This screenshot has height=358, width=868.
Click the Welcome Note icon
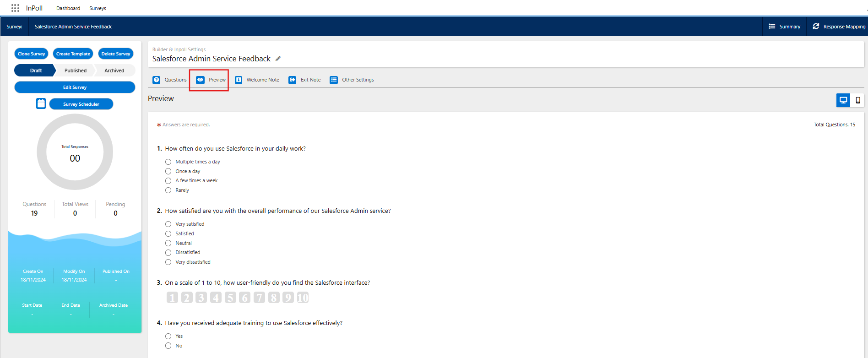pos(239,80)
